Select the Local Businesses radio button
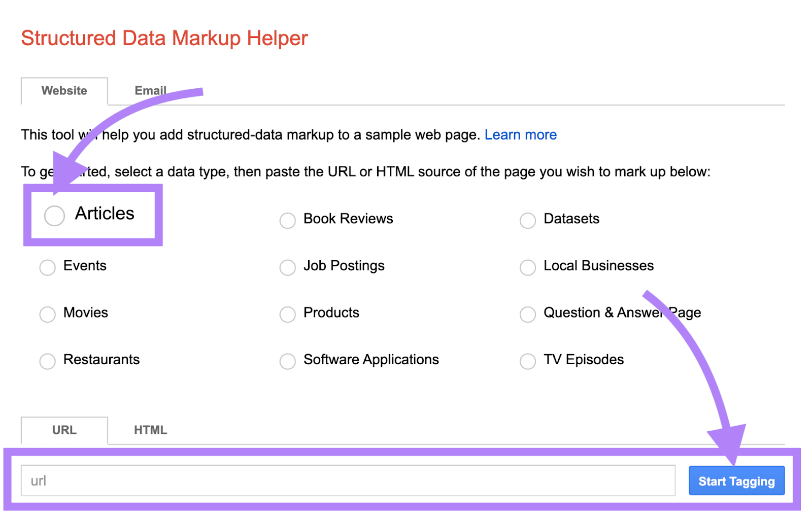This screenshot has height=520, width=812. click(x=527, y=267)
